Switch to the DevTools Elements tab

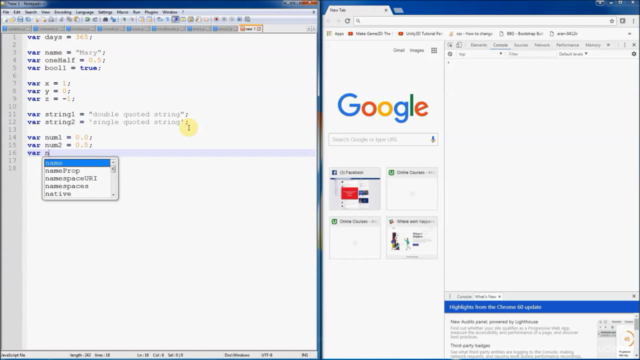click(x=478, y=45)
